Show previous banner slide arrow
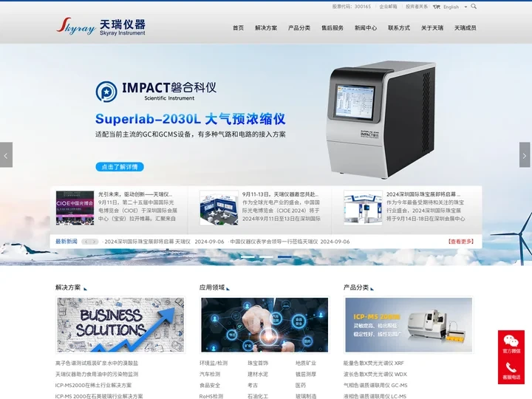532x399 pixels. pyautogui.click(x=6, y=155)
